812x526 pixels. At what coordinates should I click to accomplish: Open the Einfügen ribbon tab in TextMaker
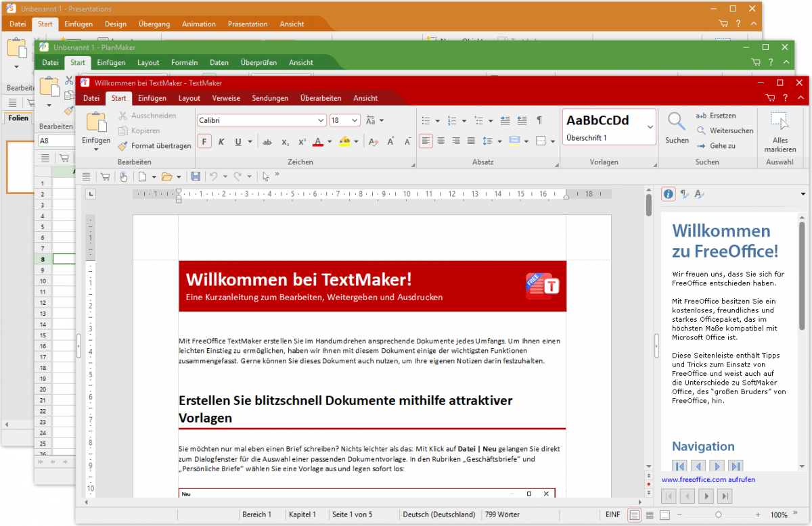152,98
